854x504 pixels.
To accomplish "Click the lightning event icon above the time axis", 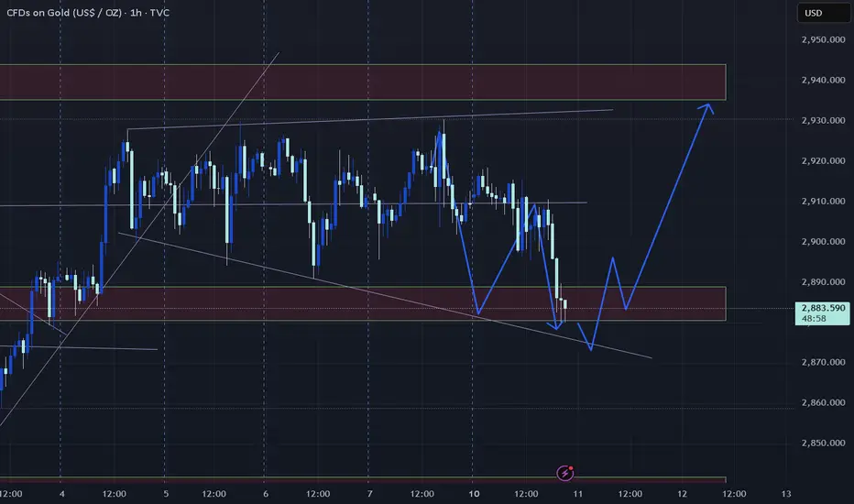I will (564, 473).
